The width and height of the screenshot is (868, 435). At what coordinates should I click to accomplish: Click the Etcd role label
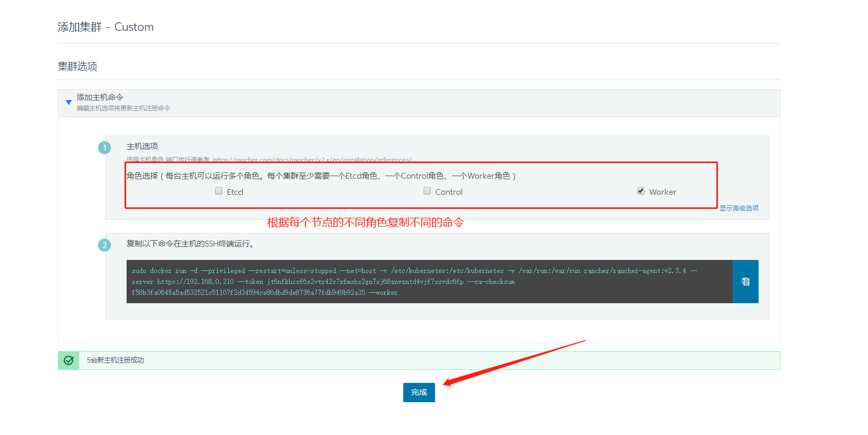pos(235,192)
